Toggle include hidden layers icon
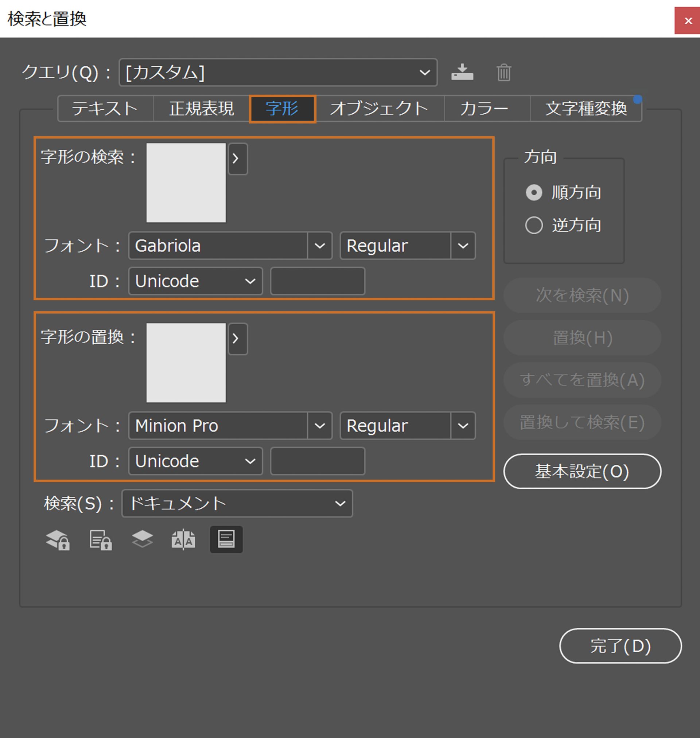The image size is (700, 738). pos(142,540)
